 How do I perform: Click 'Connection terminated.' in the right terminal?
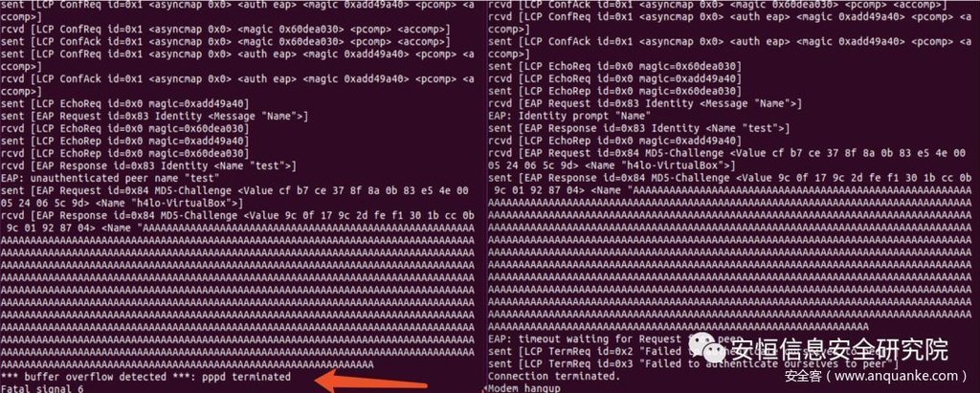[553, 376]
